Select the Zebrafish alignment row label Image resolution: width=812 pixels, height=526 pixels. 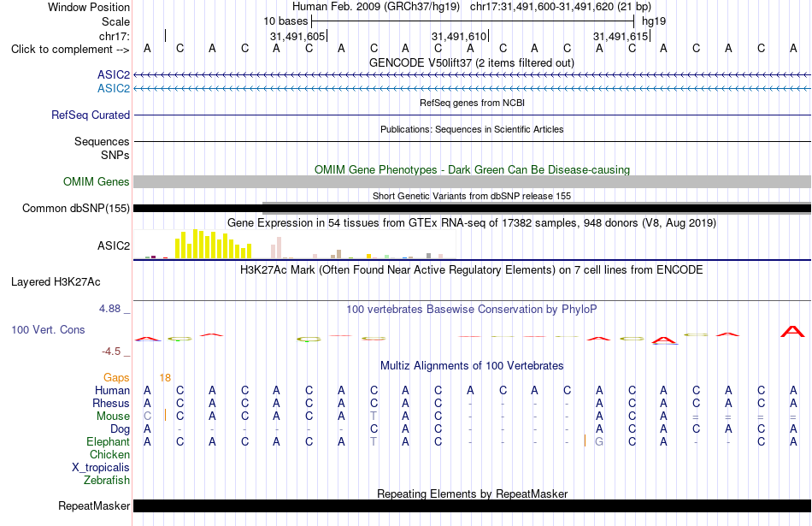pos(107,481)
